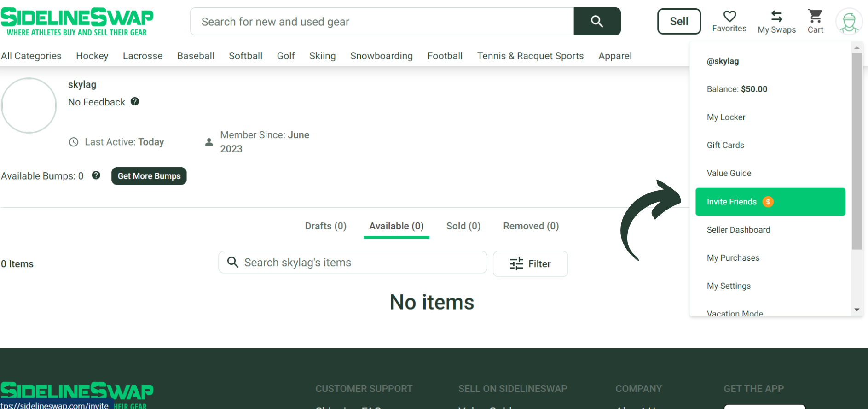Click the GET THE APP footer heading
Image resolution: width=868 pixels, height=409 pixels.
click(x=753, y=389)
